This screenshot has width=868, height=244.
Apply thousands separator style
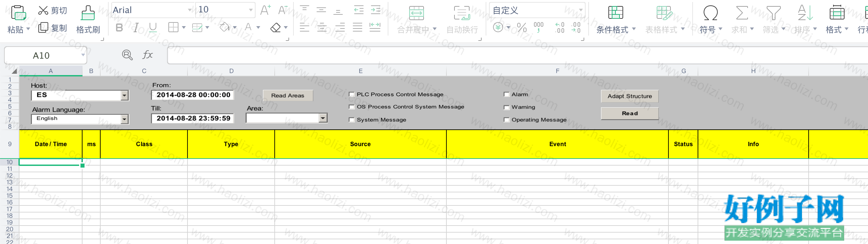coord(538,27)
